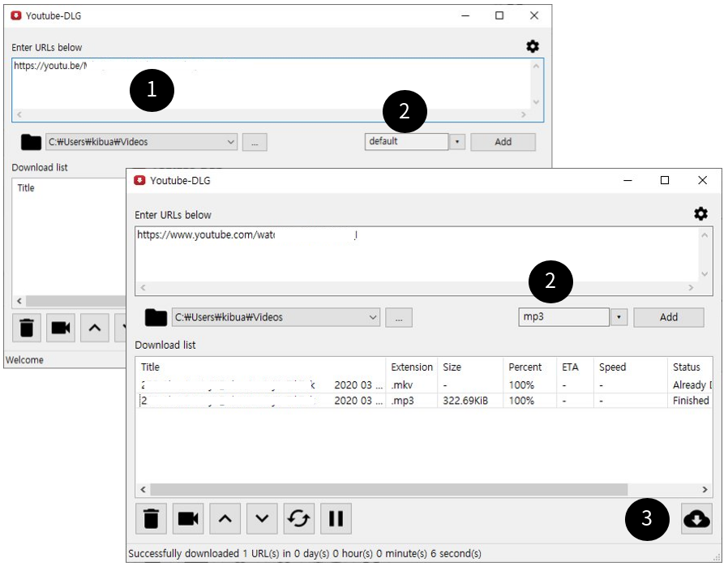Click Title column header in back window
728x571 pixels.
pyautogui.click(x=26, y=188)
